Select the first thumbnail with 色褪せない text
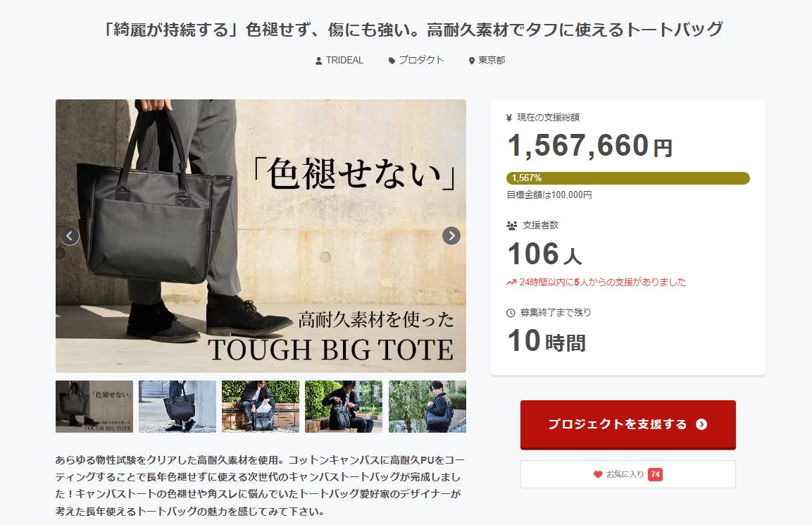 click(x=94, y=407)
